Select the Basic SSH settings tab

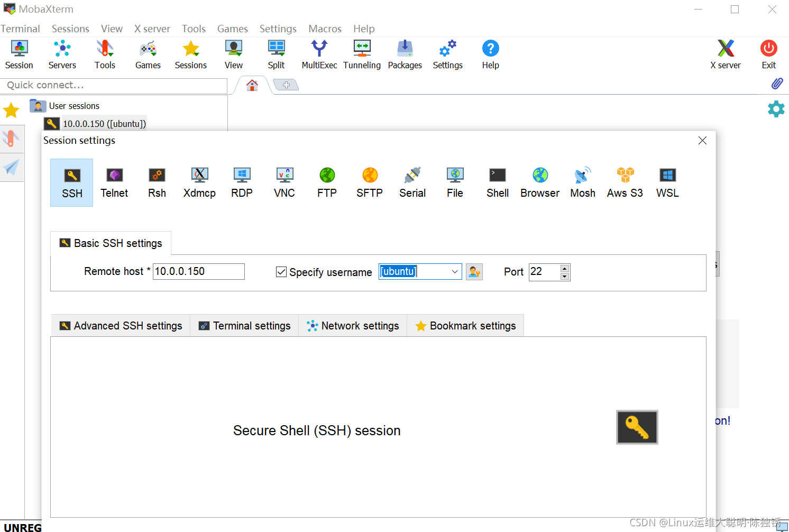111,243
